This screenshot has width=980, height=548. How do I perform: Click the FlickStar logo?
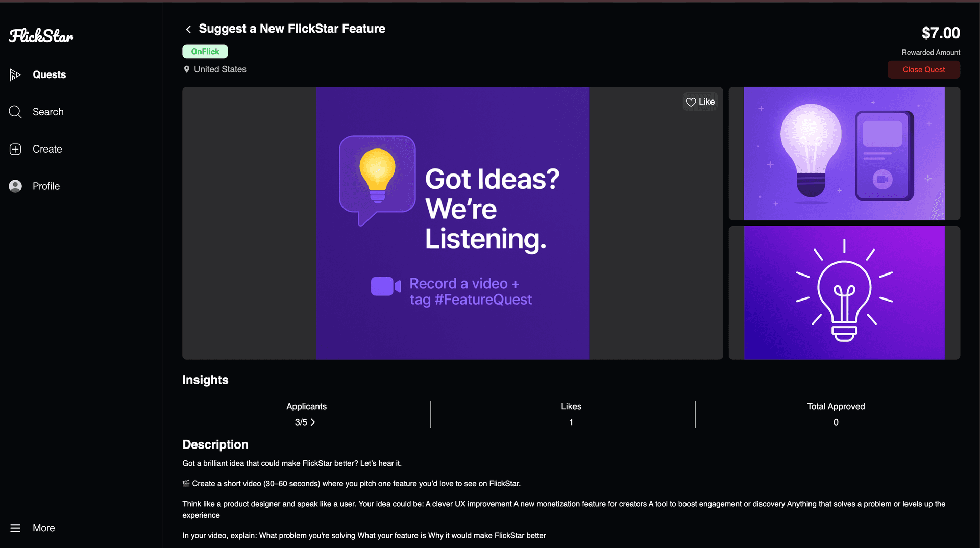click(41, 36)
